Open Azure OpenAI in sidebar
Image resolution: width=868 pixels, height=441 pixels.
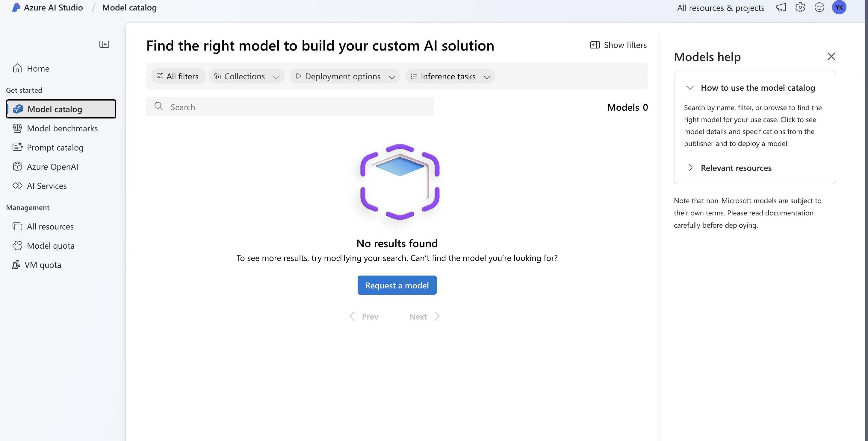pos(61,167)
